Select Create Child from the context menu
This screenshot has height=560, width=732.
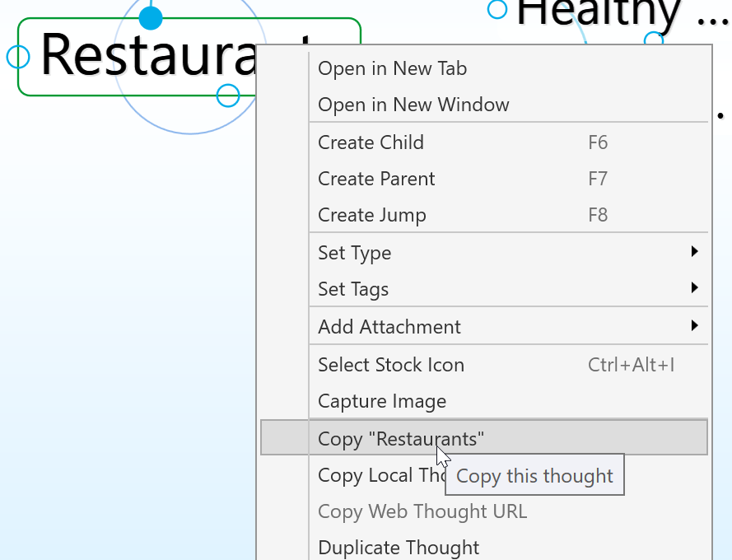(x=371, y=142)
